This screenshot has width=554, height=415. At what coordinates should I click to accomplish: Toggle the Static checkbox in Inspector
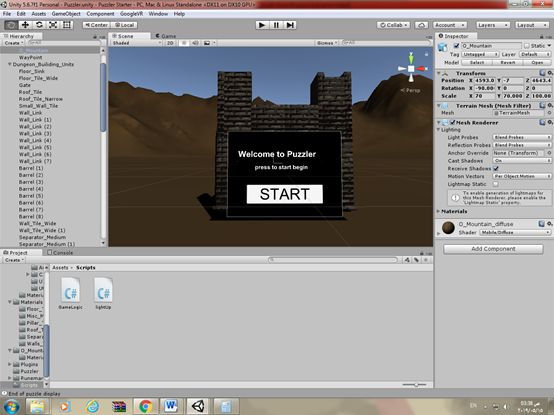click(x=527, y=46)
